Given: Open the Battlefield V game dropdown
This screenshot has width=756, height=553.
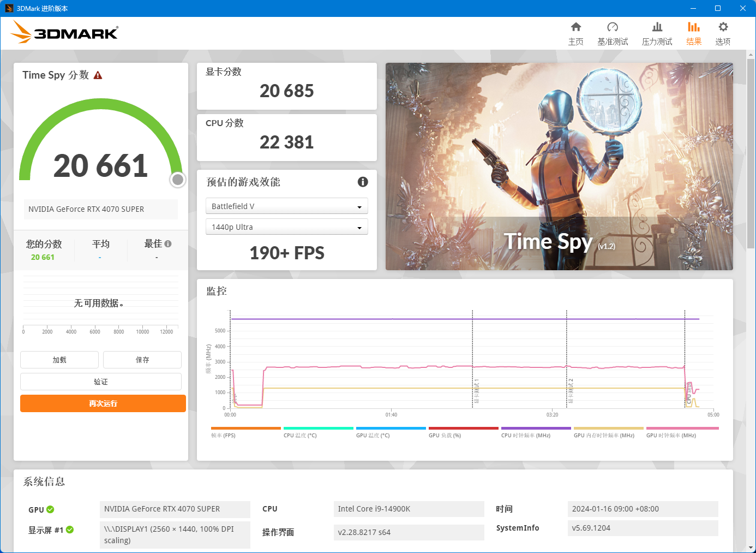Looking at the screenshot, I should (x=287, y=206).
